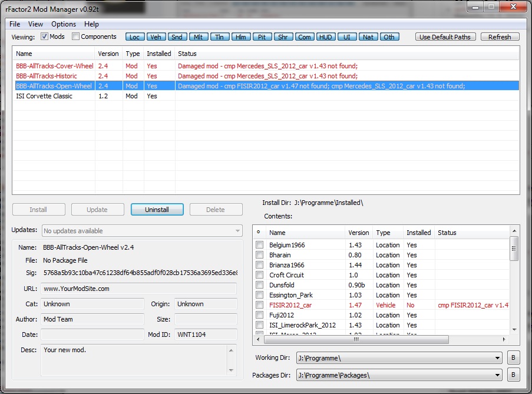Image resolution: width=532 pixels, height=394 pixels.
Task: Toggle the HUD filter button
Action: pyautogui.click(x=325, y=37)
